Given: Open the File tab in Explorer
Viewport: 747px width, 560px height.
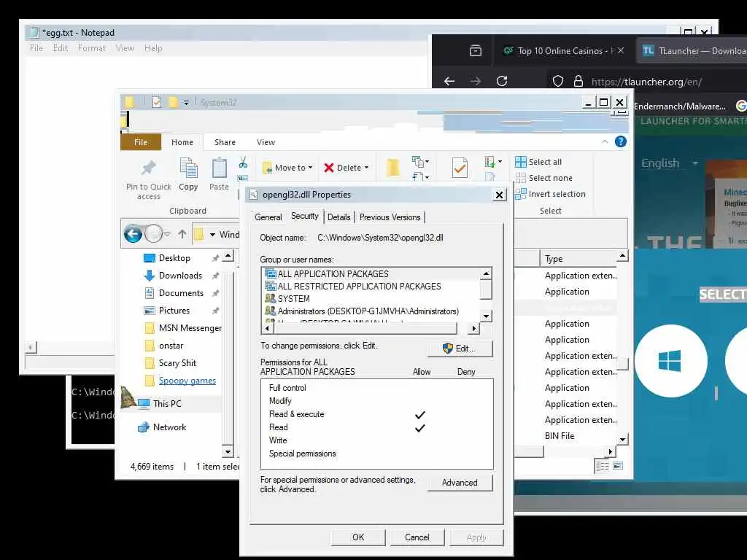Looking at the screenshot, I should point(141,142).
